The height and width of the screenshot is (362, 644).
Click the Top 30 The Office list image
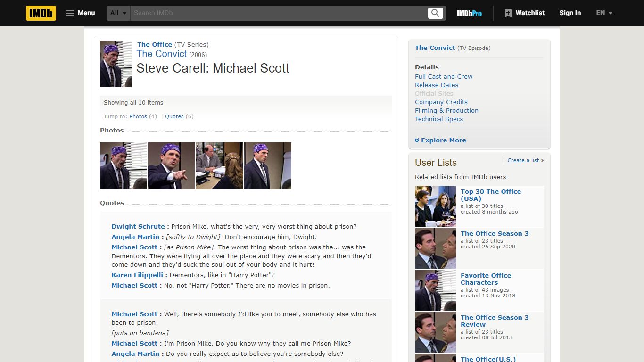point(435,206)
